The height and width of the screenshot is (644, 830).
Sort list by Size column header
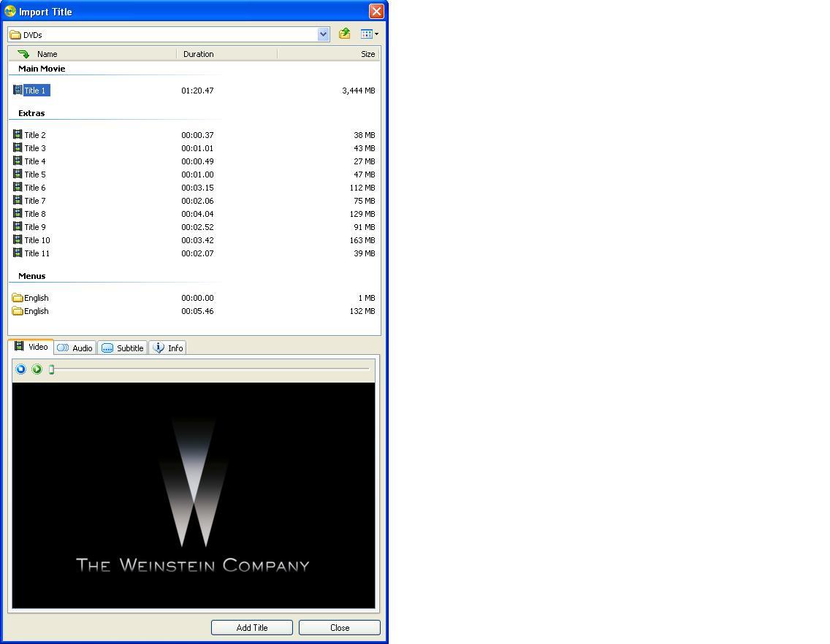point(368,54)
